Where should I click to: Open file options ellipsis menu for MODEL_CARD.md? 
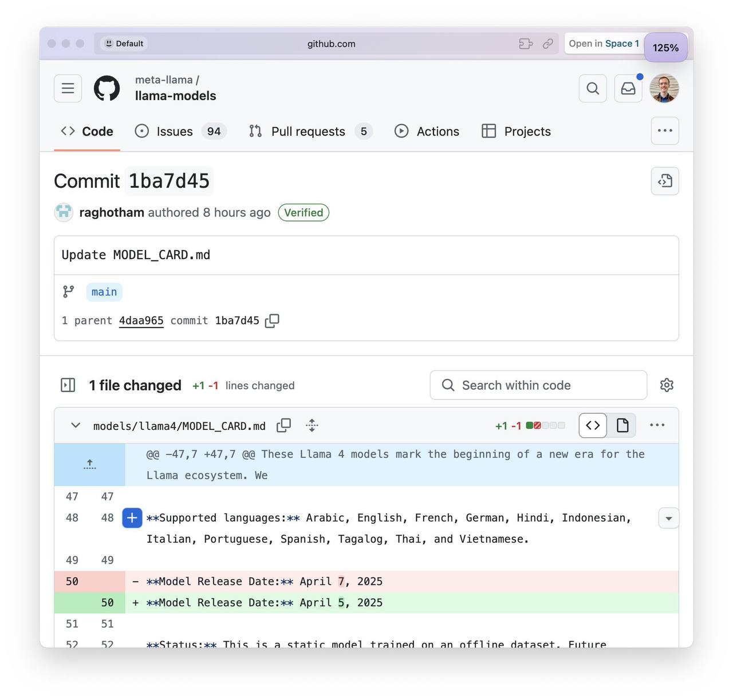[657, 425]
